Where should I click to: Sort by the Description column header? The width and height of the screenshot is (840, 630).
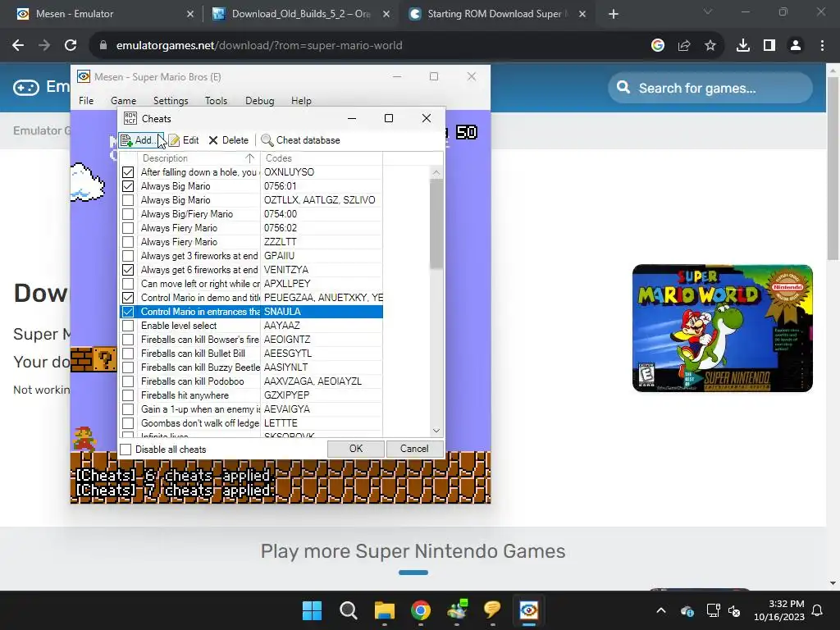tap(199, 158)
